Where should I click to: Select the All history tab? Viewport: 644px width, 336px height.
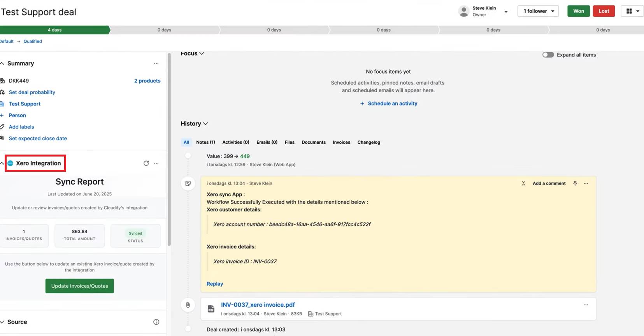click(186, 142)
